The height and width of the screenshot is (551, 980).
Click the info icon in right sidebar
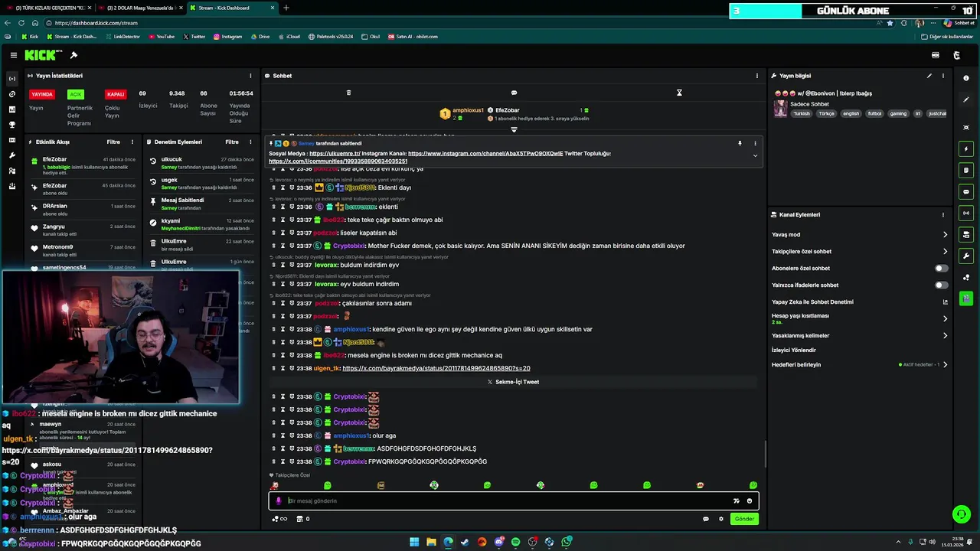pyautogui.click(x=966, y=78)
